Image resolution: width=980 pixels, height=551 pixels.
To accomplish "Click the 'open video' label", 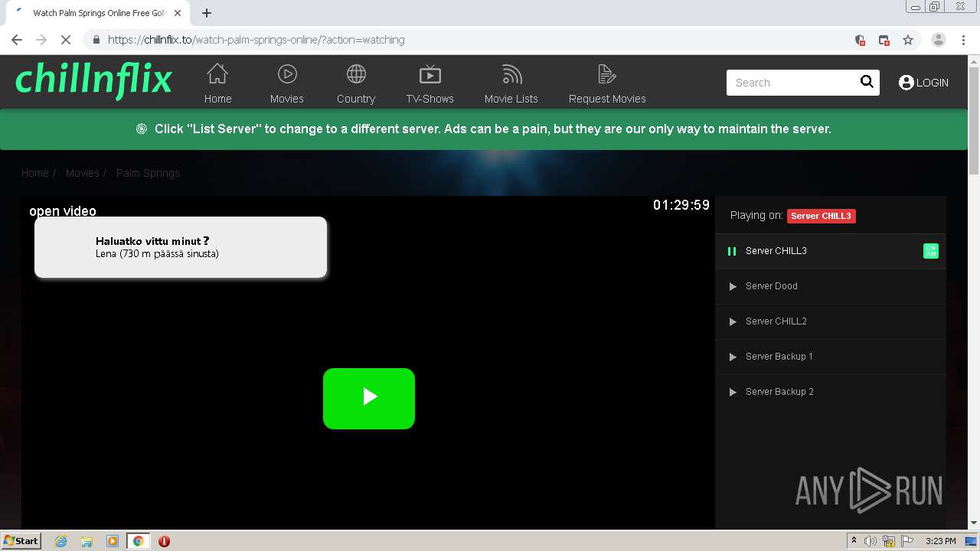I will point(63,211).
